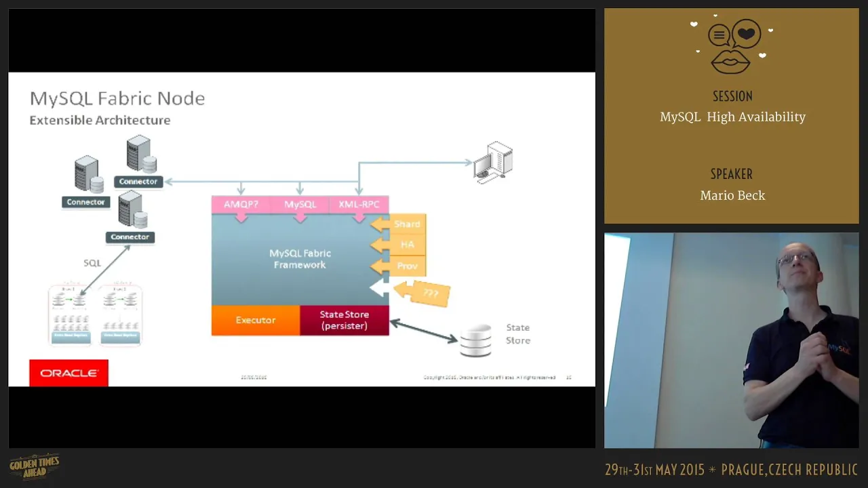Click the HA extension arrow
Viewport: 868px width, 488px height.
[x=399, y=245]
